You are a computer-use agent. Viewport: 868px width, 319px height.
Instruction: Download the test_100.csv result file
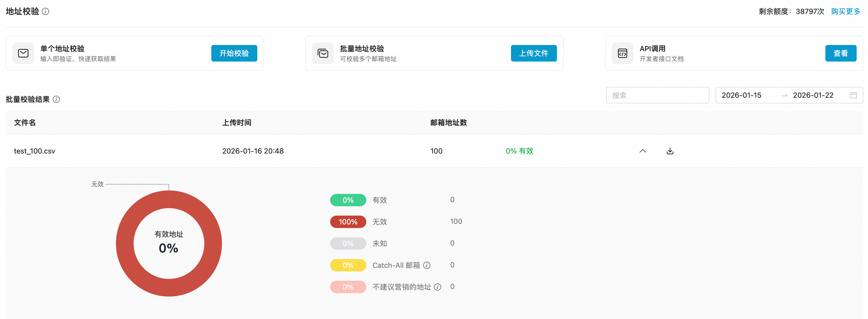(670, 151)
